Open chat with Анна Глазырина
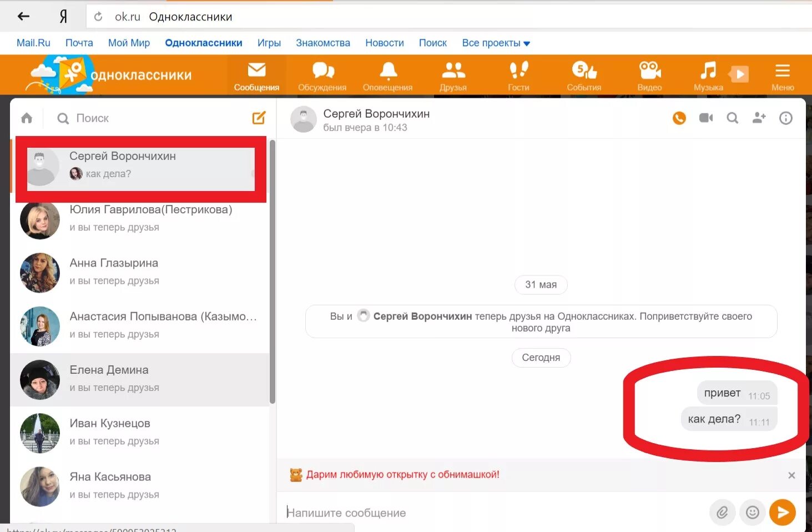The width and height of the screenshot is (812, 532). pyautogui.click(x=140, y=272)
